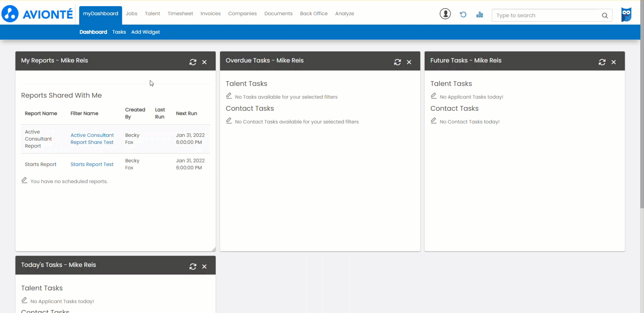Click 'No Contact Tasks today!' text
Viewport: 644px width, 313px height.
[x=469, y=122]
